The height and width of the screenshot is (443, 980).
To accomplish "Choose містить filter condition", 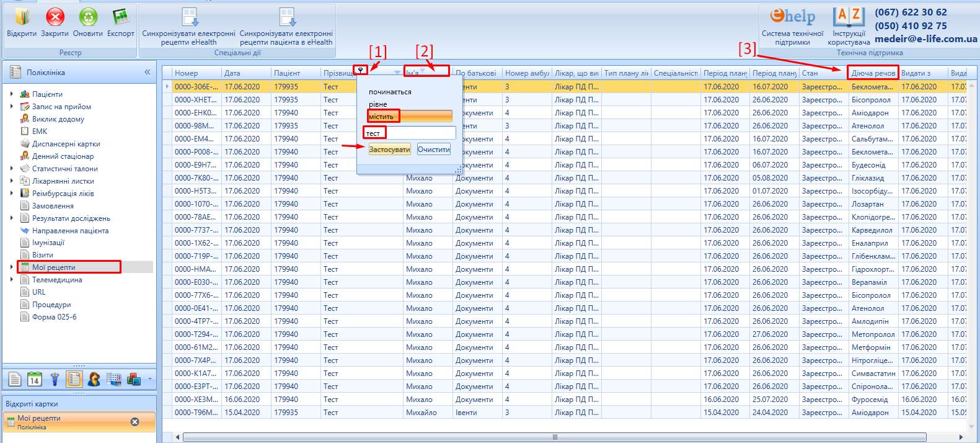I will (410, 116).
